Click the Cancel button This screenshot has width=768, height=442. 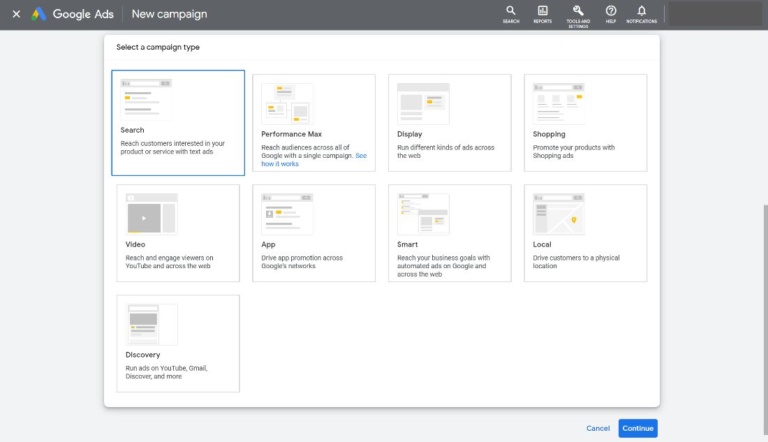coord(598,428)
